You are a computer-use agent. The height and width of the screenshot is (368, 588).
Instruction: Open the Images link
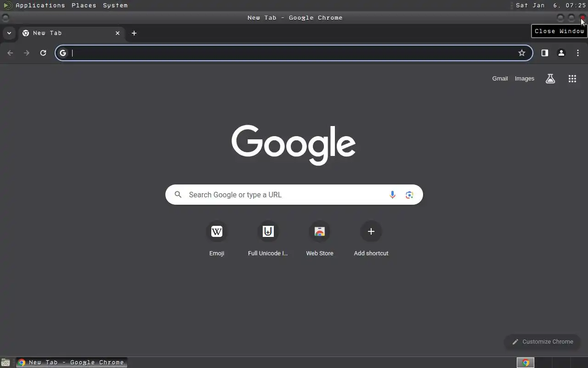(x=525, y=79)
